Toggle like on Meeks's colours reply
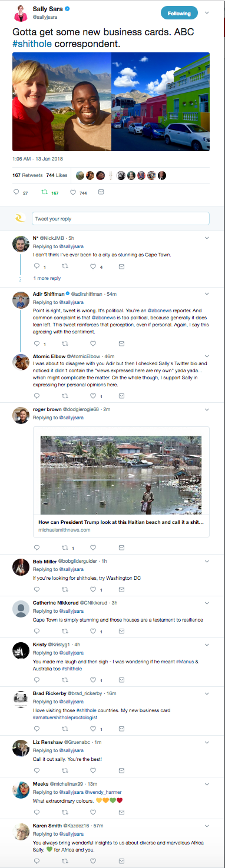This screenshot has width=225, height=868. click(x=93, y=816)
